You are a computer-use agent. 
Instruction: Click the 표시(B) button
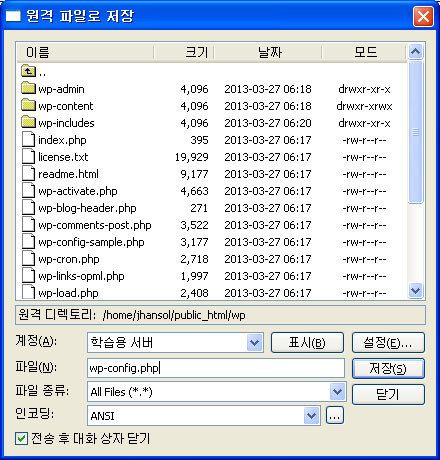click(x=307, y=342)
